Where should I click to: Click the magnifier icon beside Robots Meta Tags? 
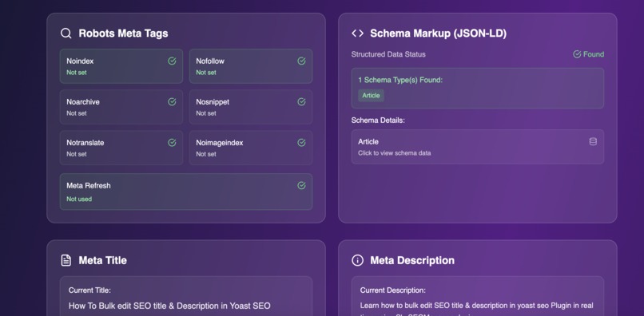point(66,34)
